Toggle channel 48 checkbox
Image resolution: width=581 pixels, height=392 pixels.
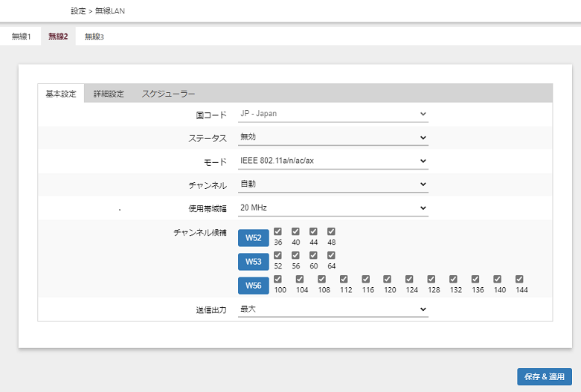[x=331, y=231]
